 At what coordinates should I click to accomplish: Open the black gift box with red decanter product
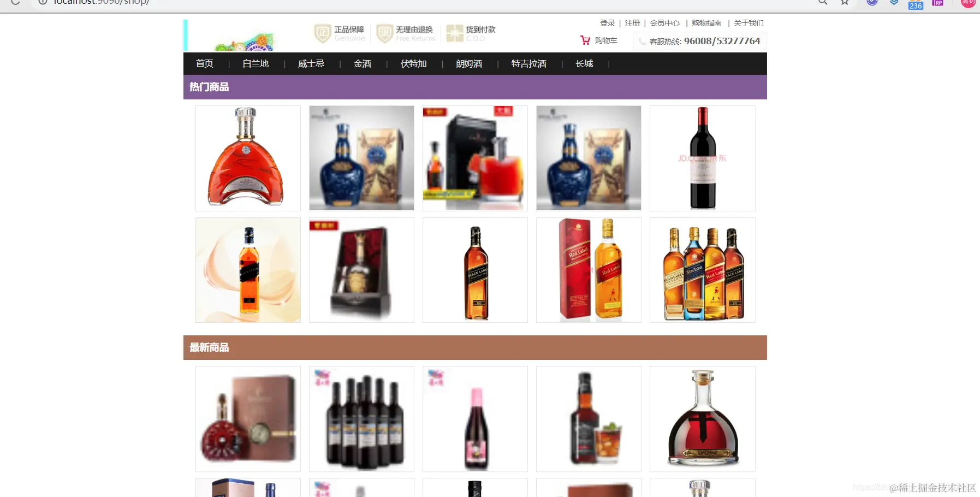tap(475, 158)
